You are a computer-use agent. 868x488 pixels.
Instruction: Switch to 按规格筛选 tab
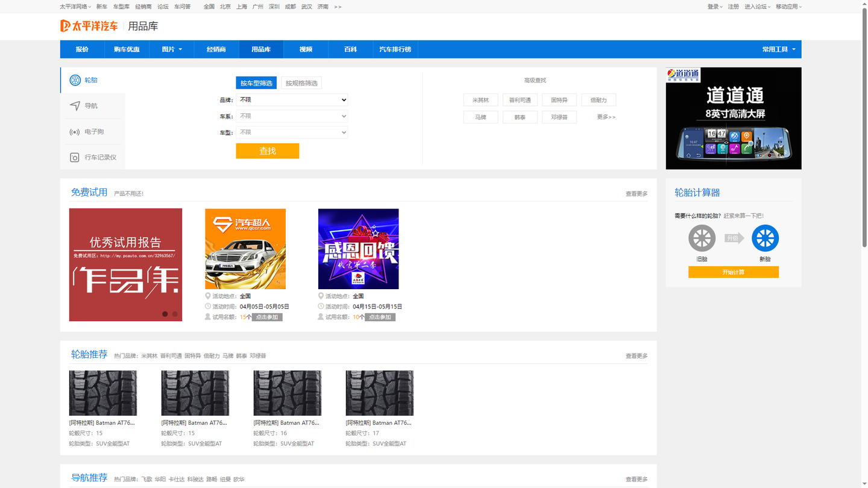click(301, 83)
